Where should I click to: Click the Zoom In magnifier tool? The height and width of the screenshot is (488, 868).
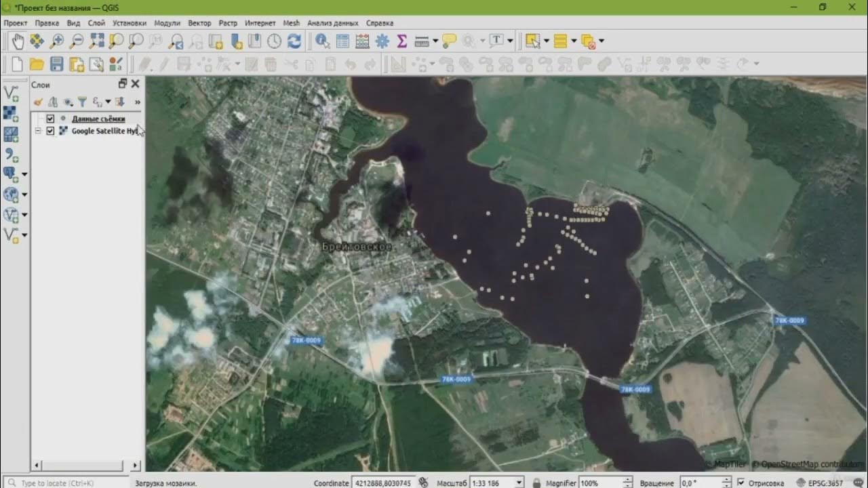tap(57, 41)
